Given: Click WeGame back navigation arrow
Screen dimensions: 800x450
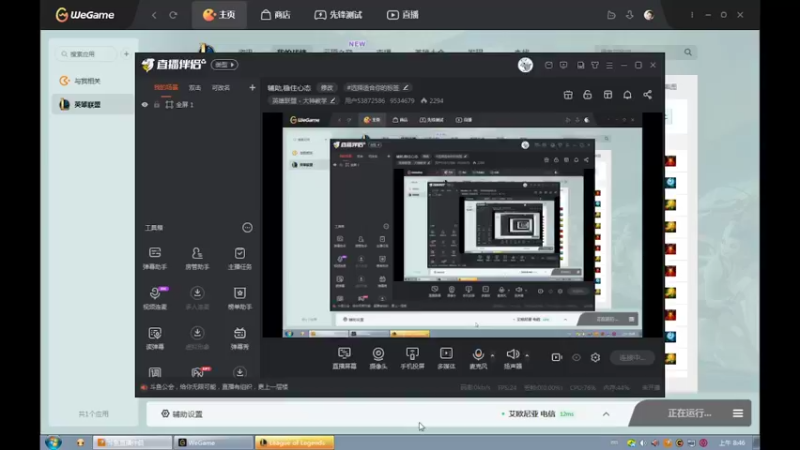Looking at the screenshot, I should pos(154,15).
